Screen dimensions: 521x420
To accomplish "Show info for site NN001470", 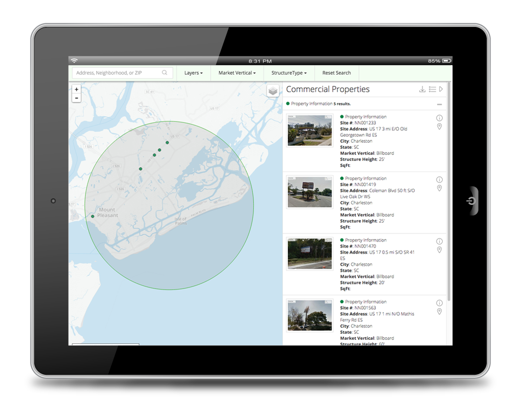I will click(x=439, y=242).
